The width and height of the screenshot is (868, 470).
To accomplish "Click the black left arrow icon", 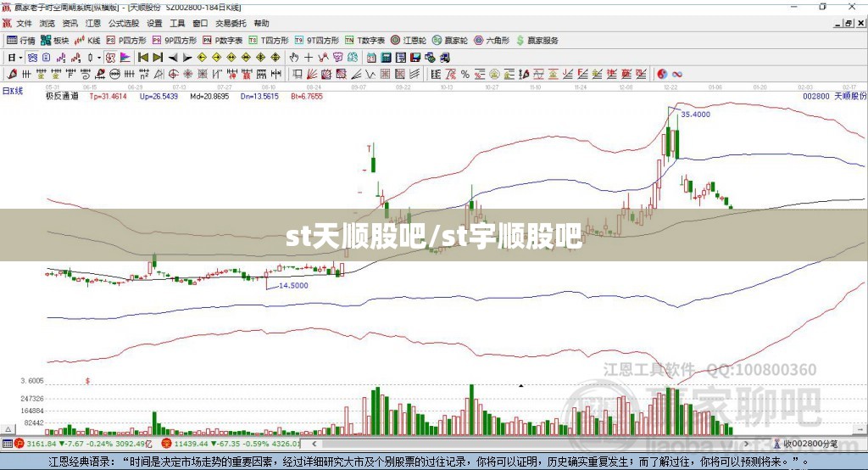I will (x=173, y=58).
